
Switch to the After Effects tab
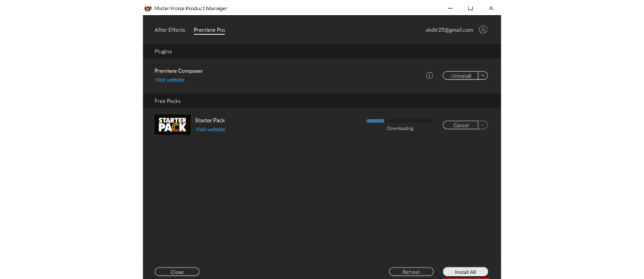pyautogui.click(x=170, y=30)
